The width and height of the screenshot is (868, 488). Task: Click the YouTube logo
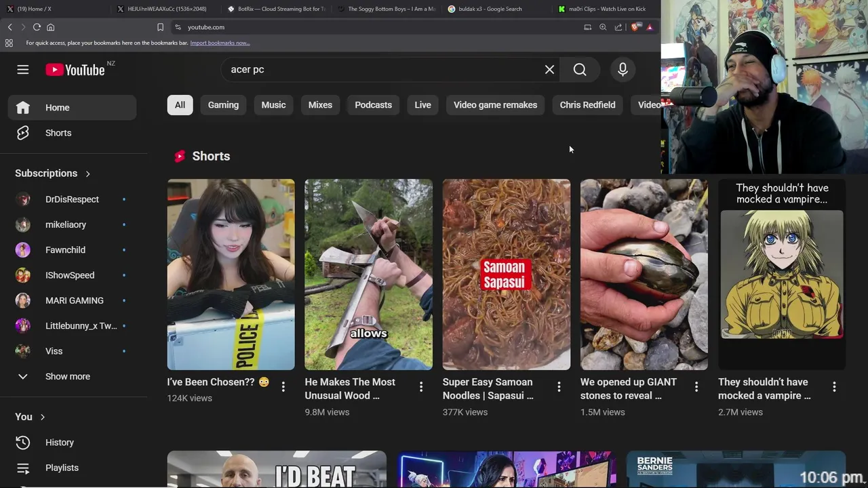75,70
